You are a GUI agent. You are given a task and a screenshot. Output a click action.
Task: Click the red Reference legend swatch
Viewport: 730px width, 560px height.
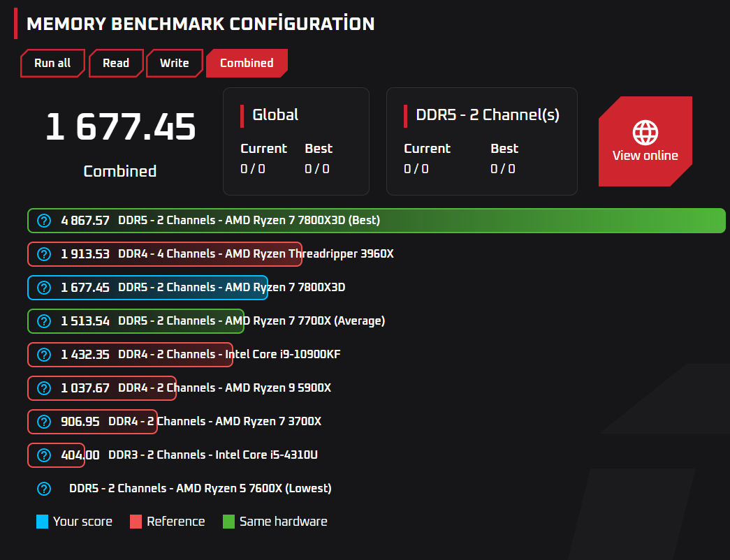point(136,522)
